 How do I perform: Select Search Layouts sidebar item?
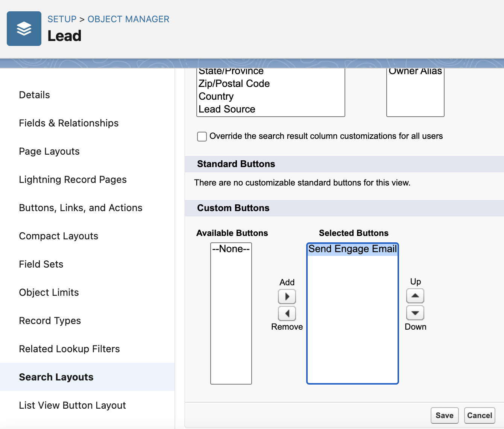56,377
